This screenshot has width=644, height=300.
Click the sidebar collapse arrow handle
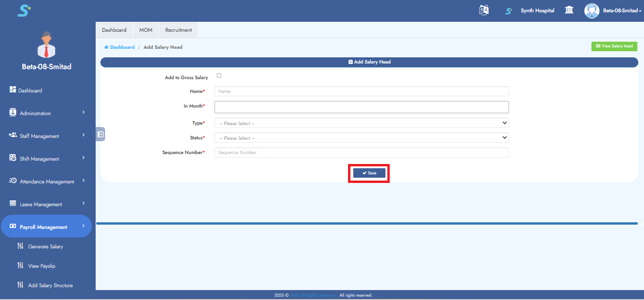pyautogui.click(x=100, y=134)
